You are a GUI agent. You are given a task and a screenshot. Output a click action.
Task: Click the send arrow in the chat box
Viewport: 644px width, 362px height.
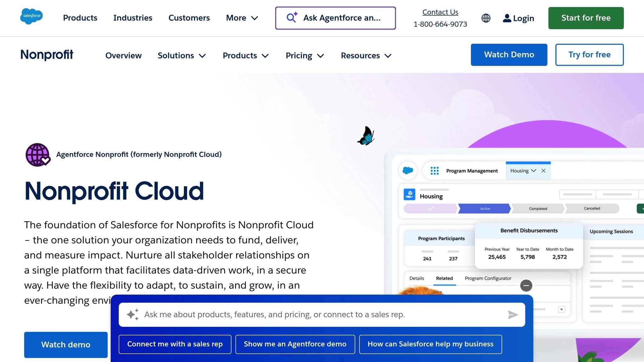(513, 314)
